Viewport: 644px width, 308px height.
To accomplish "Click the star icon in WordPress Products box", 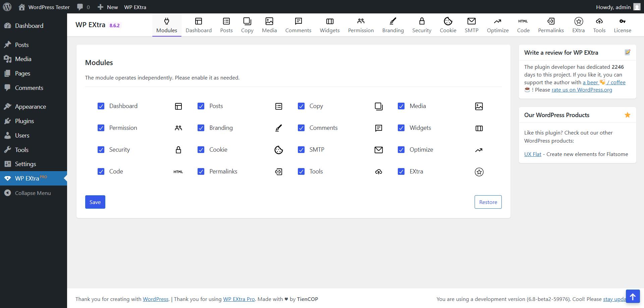I will click(x=627, y=115).
